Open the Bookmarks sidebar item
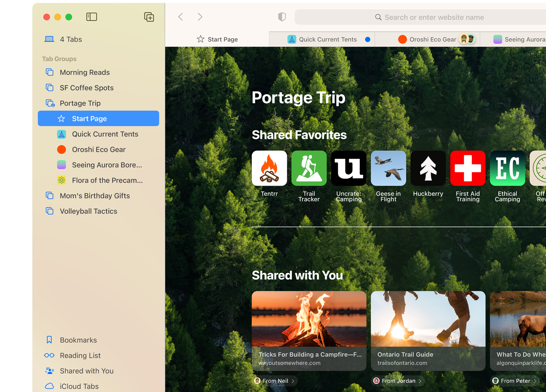Viewport: 546px width, 392px height. [x=78, y=340]
